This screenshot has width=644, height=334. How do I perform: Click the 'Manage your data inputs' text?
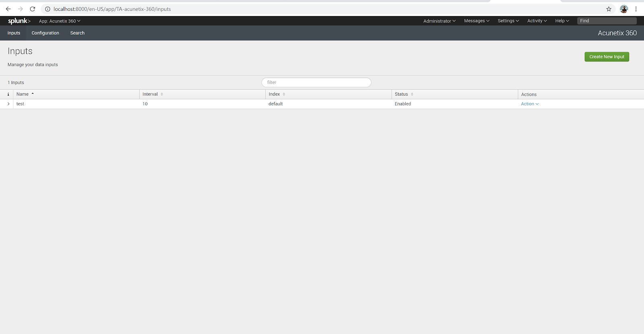33,64
